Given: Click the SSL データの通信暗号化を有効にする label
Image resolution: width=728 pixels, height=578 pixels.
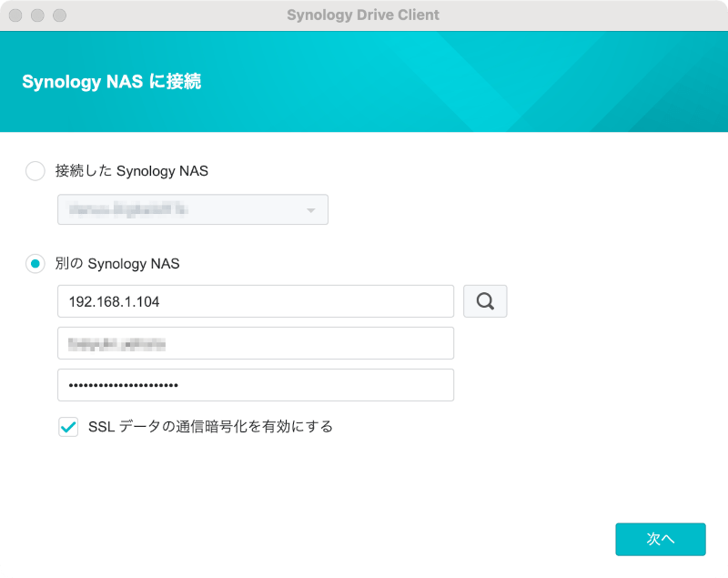Looking at the screenshot, I should 210,426.
